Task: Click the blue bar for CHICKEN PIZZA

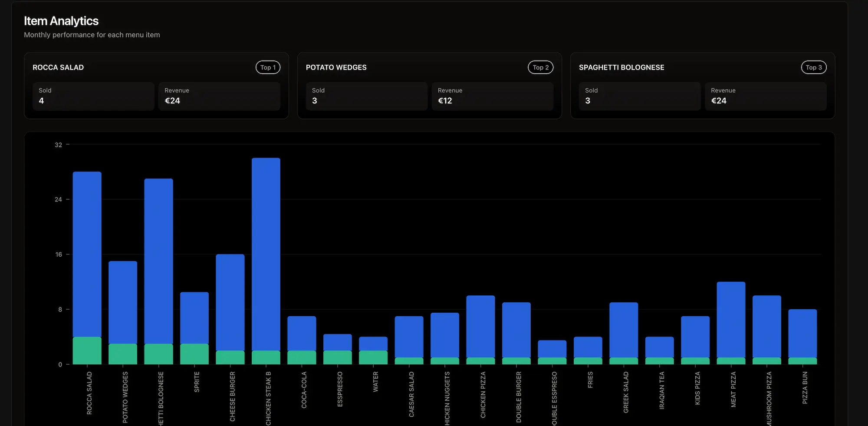Action: tap(480, 327)
